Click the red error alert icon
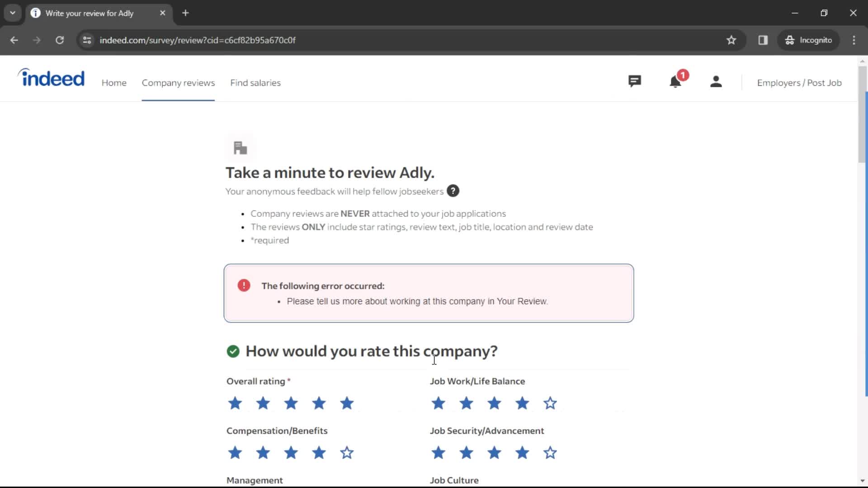The height and width of the screenshot is (488, 868). 244,286
